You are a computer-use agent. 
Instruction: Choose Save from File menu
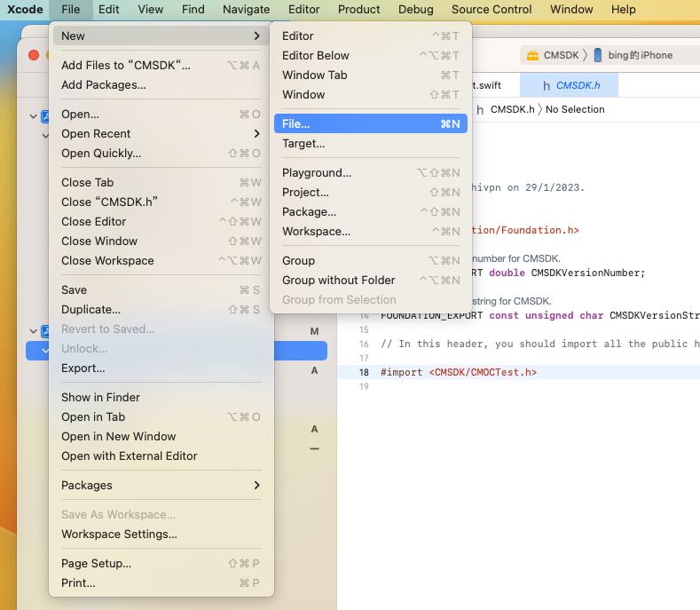[161, 290]
